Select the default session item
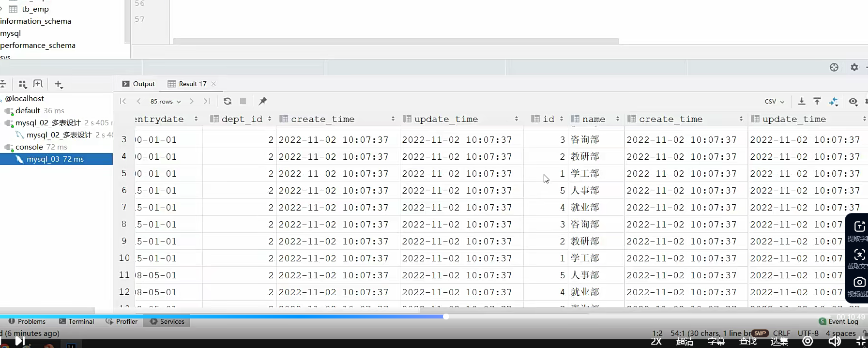The height and width of the screenshot is (348, 868). click(35, 110)
